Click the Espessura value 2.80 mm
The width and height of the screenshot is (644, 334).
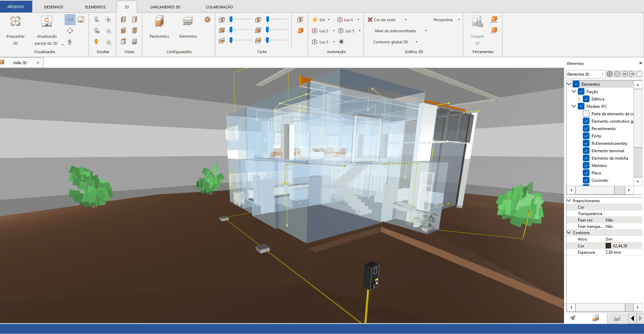[x=613, y=252]
